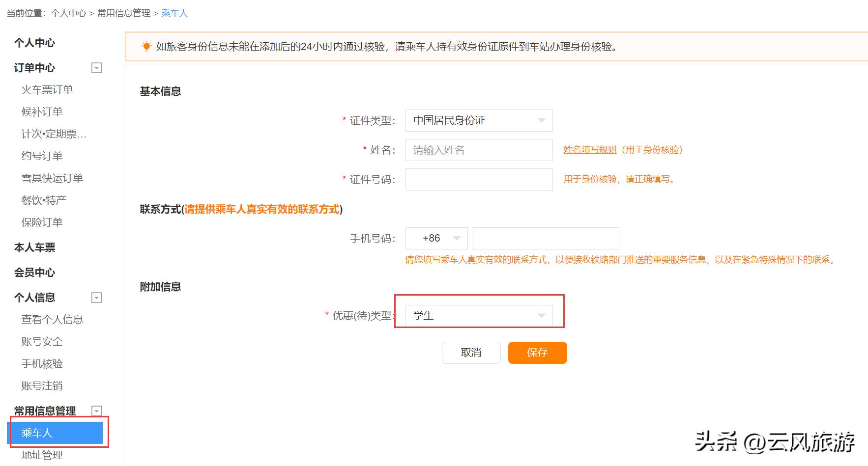Open the 优惠(待)类型 dropdown showing 学生
The width and height of the screenshot is (868, 466).
pyautogui.click(x=479, y=315)
